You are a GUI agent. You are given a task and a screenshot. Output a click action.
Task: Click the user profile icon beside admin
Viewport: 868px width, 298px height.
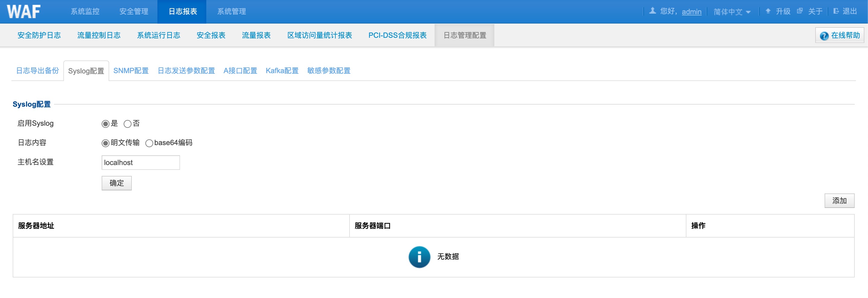tap(652, 11)
